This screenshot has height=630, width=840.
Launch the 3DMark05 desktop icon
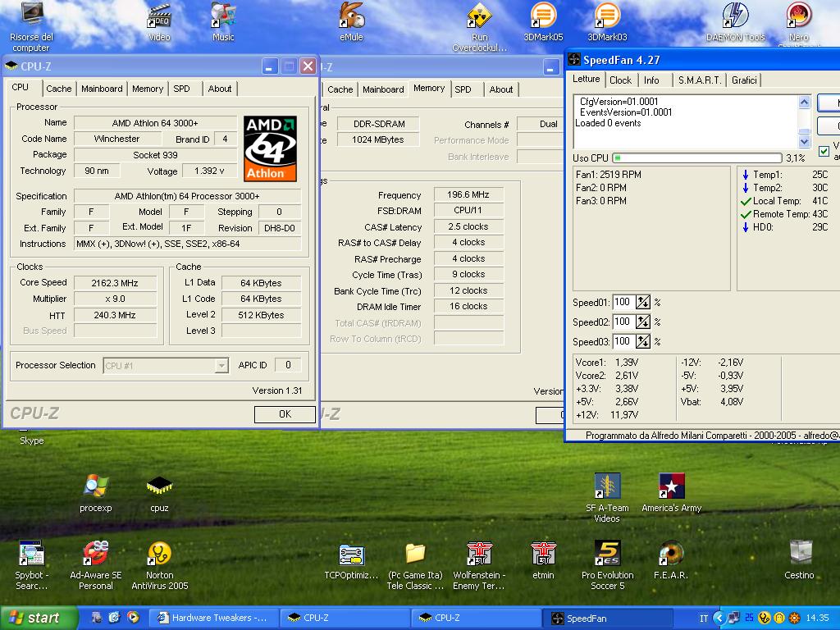[543, 23]
